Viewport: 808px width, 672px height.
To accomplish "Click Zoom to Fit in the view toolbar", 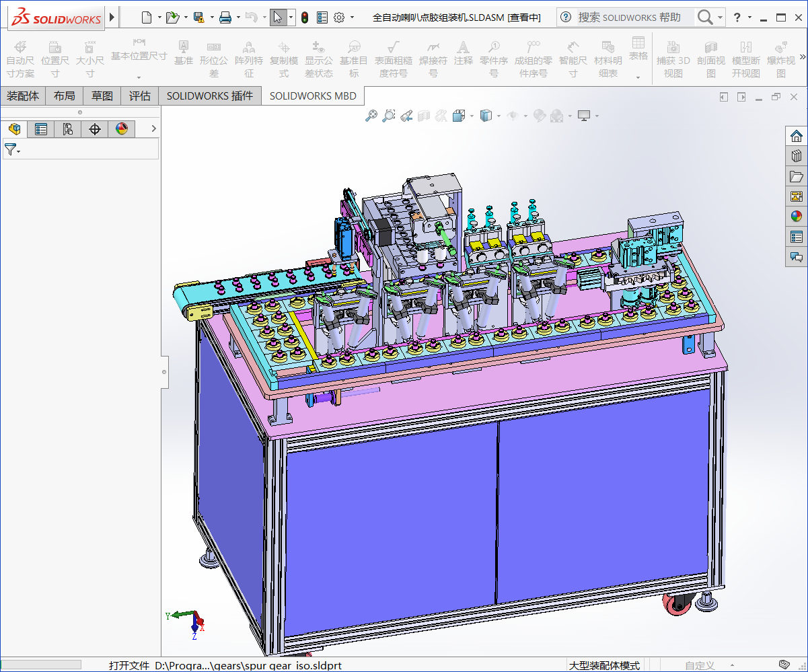I will pyautogui.click(x=371, y=116).
